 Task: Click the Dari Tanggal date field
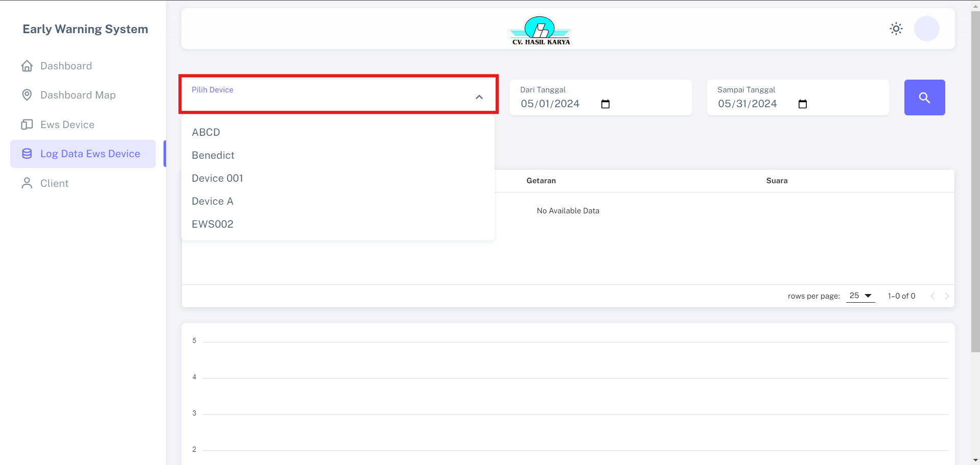click(550, 104)
